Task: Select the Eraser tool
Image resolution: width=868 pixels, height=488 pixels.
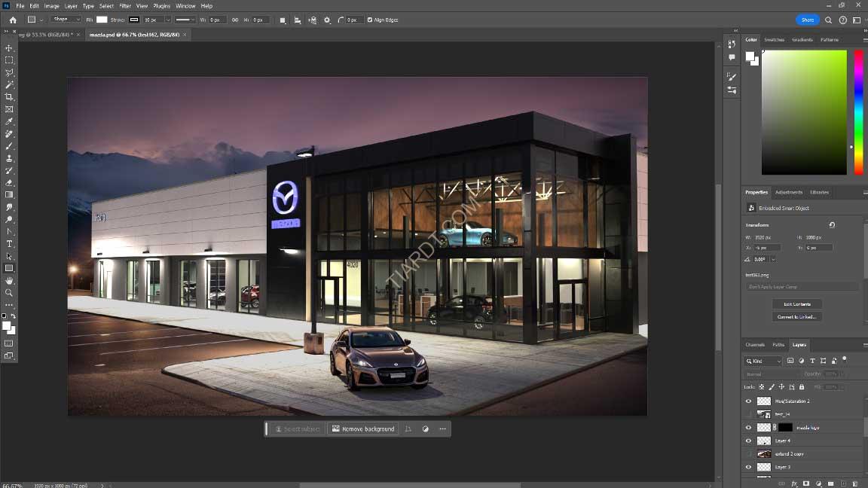Action: (x=9, y=182)
